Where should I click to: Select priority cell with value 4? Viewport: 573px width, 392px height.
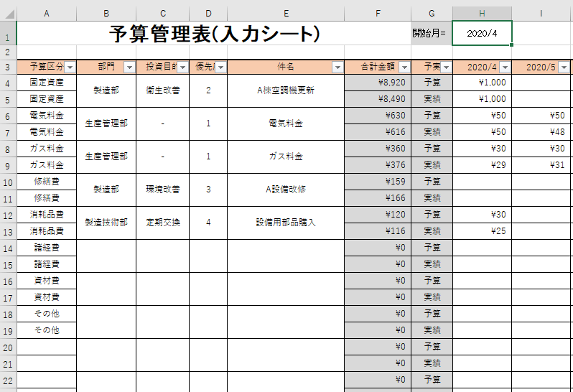tap(208, 223)
